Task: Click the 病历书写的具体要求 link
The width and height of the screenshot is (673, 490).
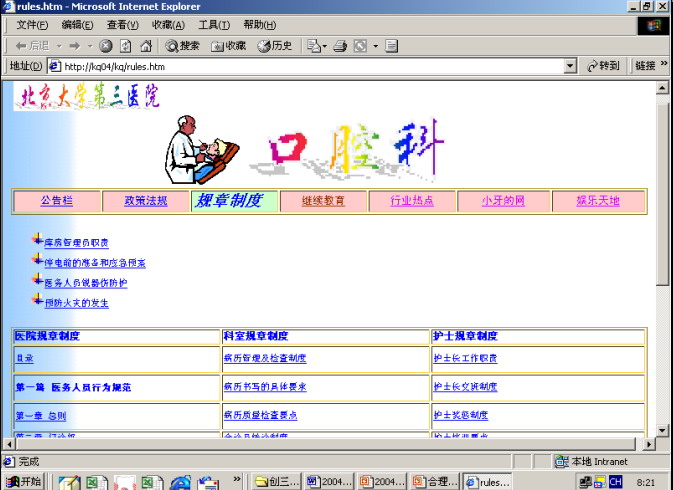Action: pos(265,387)
